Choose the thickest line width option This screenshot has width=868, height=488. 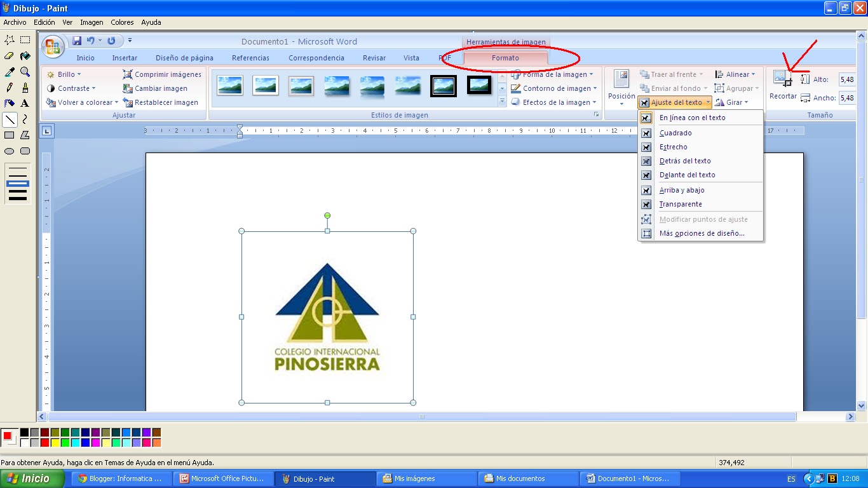point(18,198)
